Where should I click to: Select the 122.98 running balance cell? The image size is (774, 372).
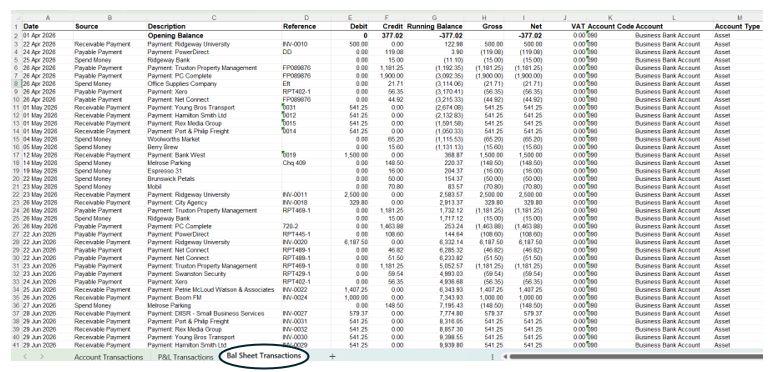[x=434, y=44]
